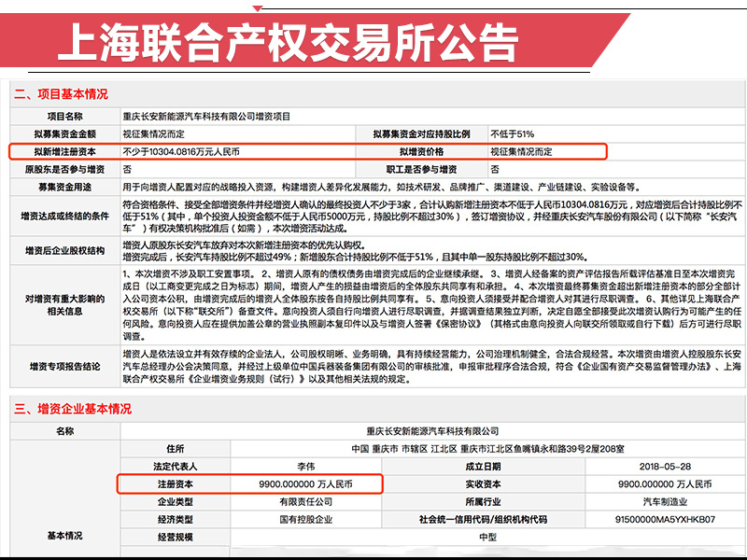Select the date 2018-05-28
This screenshot has width=747, height=560.
665,466
